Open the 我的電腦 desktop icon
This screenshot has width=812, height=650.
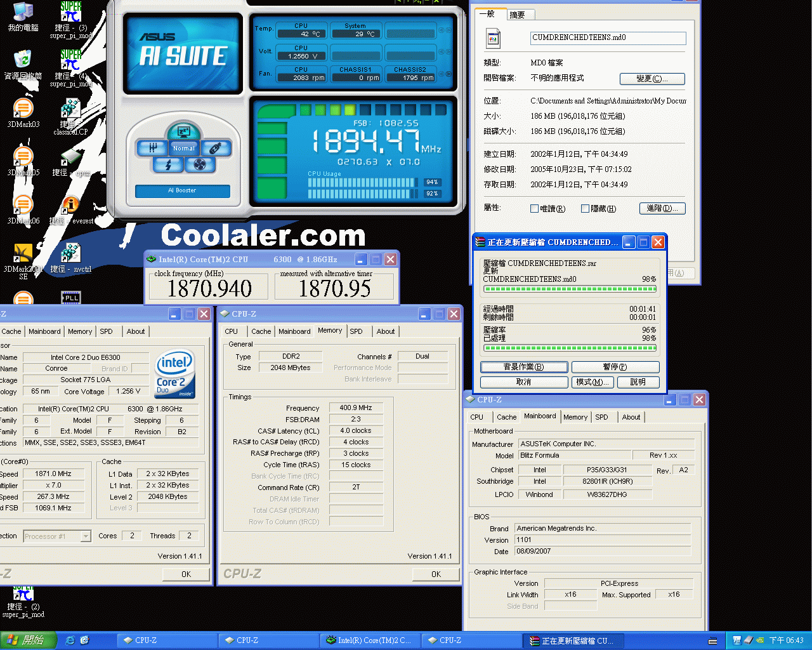(x=23, y=17)
